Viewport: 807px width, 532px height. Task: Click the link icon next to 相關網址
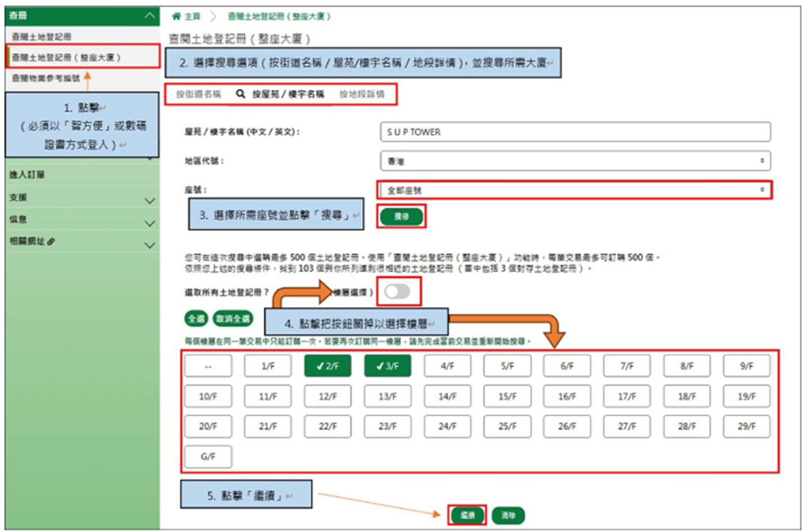(51, 241)
